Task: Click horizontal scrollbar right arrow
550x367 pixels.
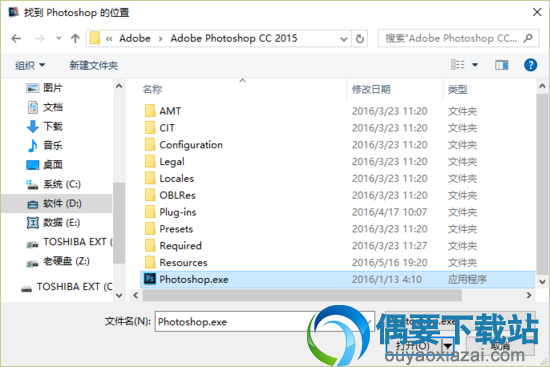Action: tap(529, 295)
